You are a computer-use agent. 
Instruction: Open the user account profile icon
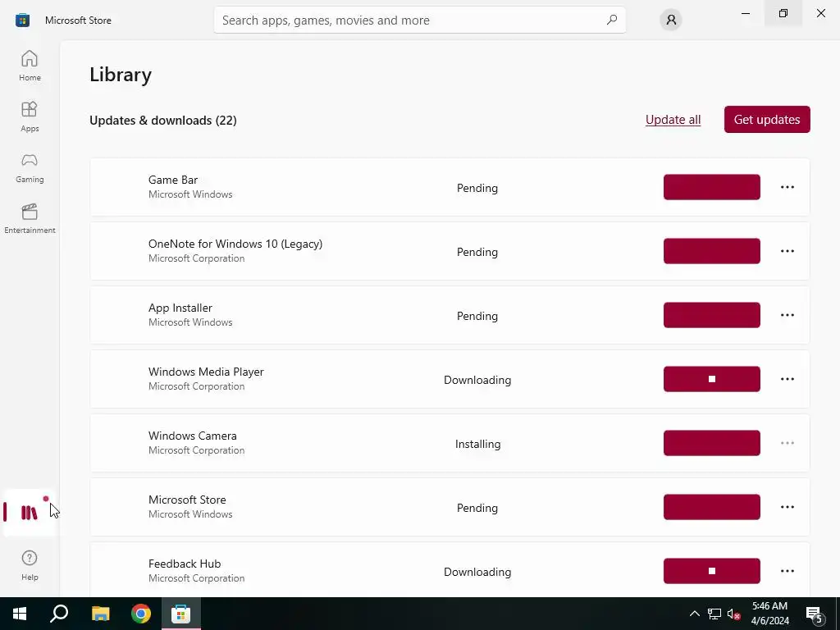pos(671,20)
